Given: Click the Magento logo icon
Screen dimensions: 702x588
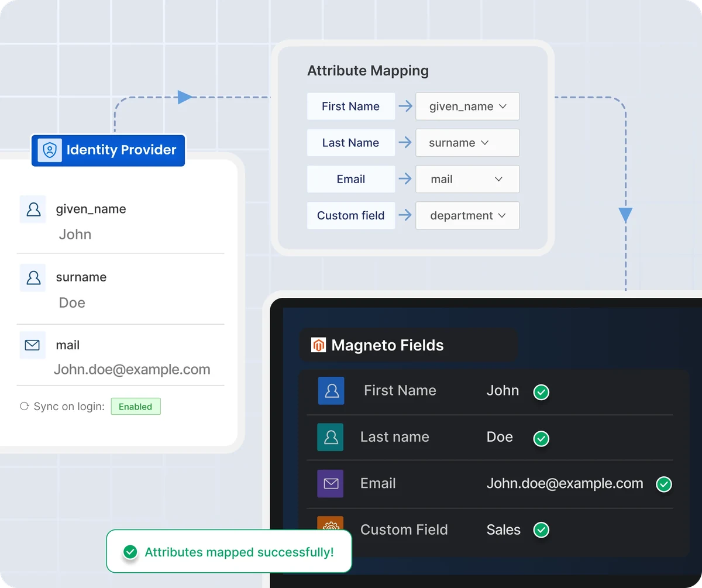Looking at the screenshot, I should (318, 345).
